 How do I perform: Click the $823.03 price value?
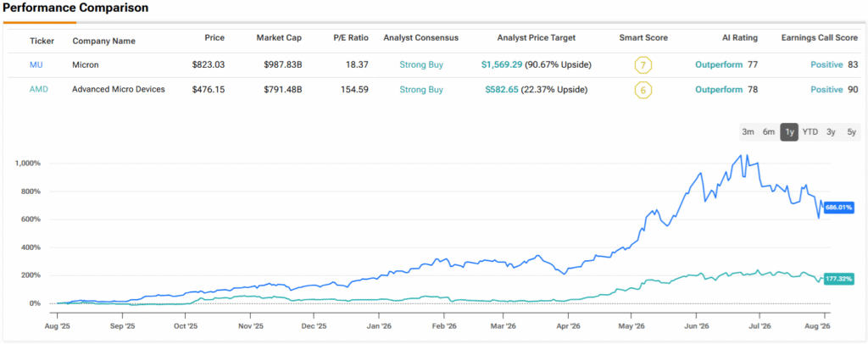(209, 64)
